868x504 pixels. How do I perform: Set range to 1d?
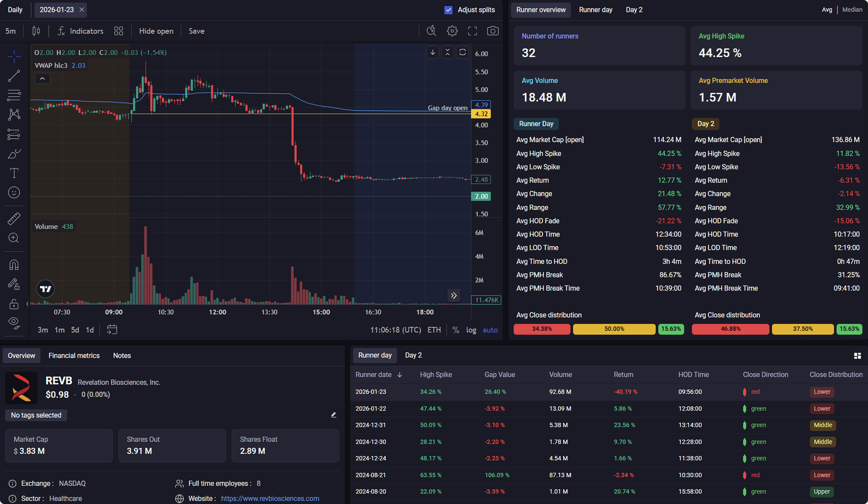[x=90, y=330]
